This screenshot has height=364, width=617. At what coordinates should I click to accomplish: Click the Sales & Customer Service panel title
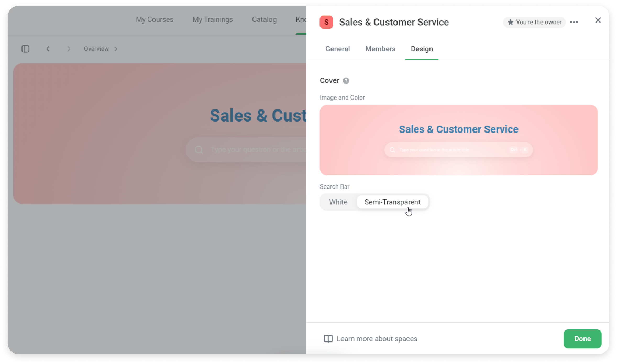coord(394,22)
